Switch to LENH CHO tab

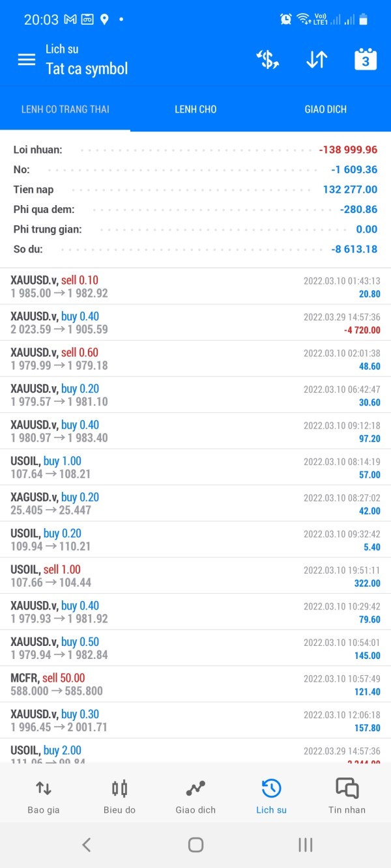tap(195, 109)
